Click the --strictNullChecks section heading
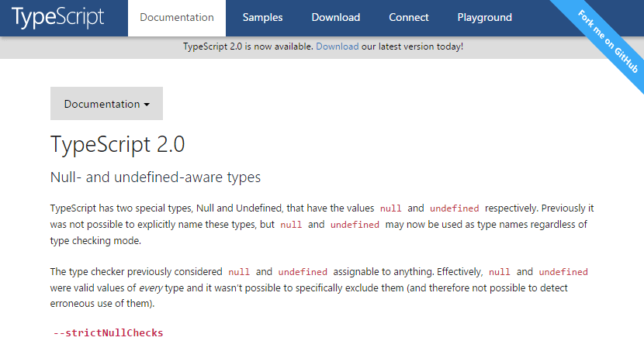The height and width of the screenshot is (358, 644). coord(108,333)
